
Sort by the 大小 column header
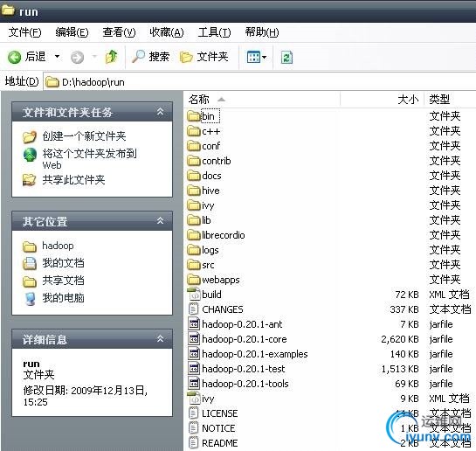tap(382, 99)
